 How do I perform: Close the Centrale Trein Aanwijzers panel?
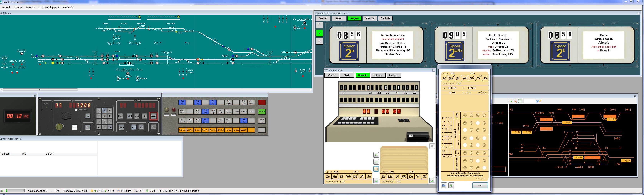point(638,13)
